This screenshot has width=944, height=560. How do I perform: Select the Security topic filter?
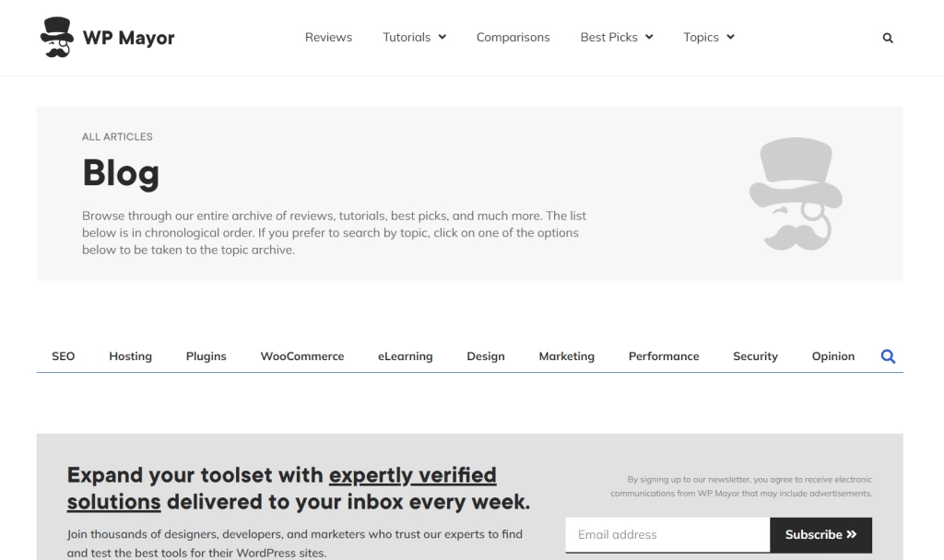coord(755,356)
